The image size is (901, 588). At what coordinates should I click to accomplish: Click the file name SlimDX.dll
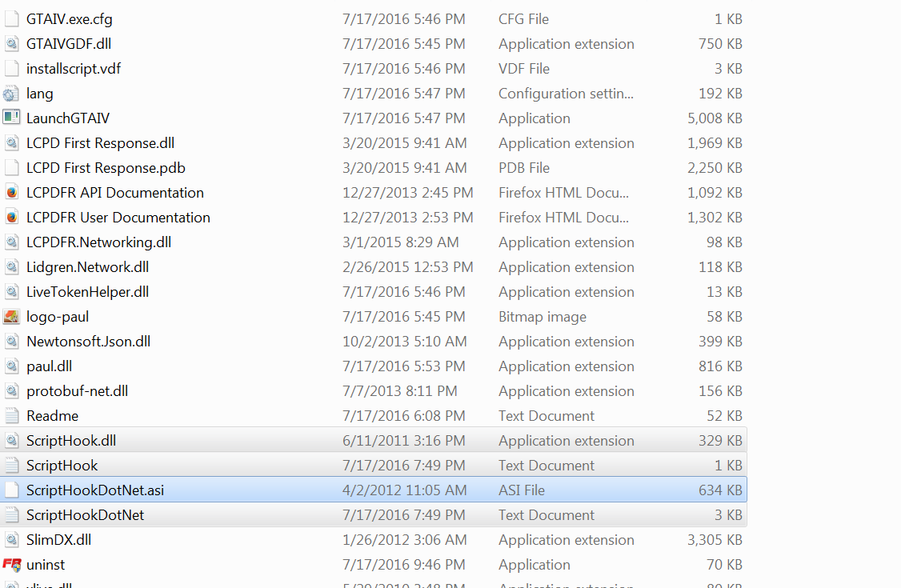point(58,540)
